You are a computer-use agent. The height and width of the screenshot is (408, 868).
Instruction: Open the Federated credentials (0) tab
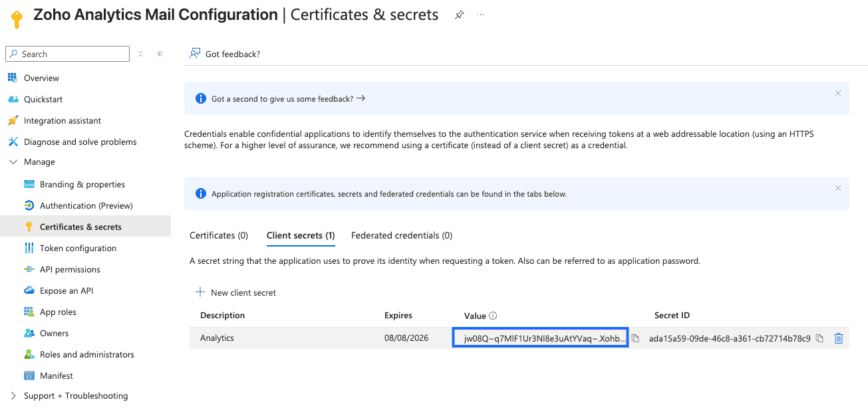click(x=402, y=235)
